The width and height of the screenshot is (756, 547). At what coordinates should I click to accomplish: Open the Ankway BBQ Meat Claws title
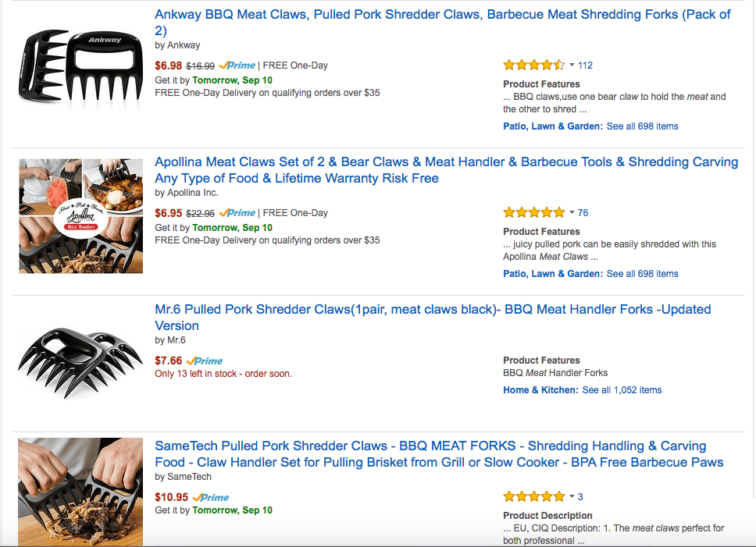[x=443, y=22]
